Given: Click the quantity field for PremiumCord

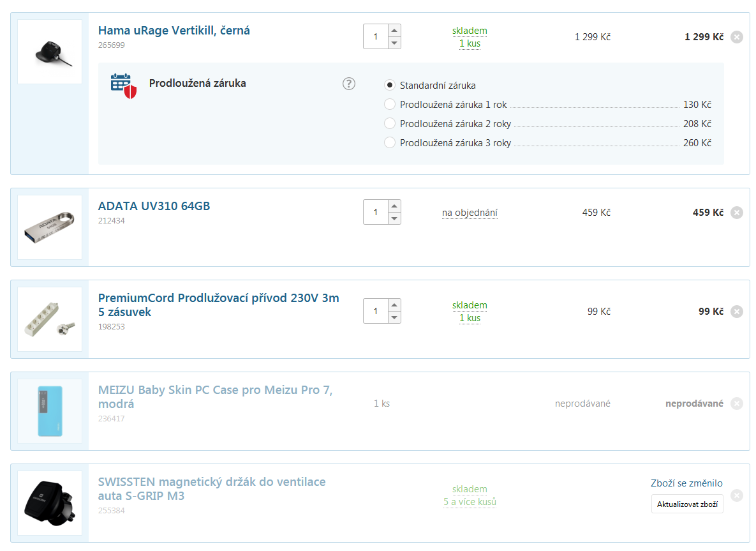Looking at the screenshot, I should click(376, 311).
